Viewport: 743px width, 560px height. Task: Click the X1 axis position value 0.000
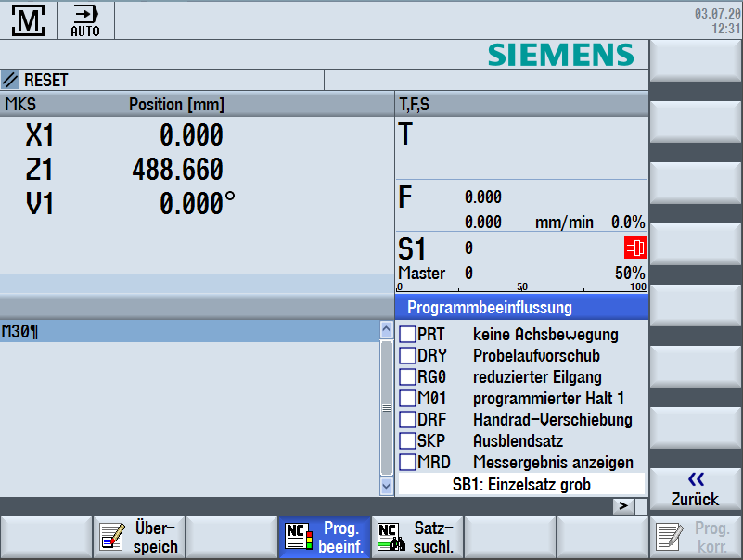[191, 135]
